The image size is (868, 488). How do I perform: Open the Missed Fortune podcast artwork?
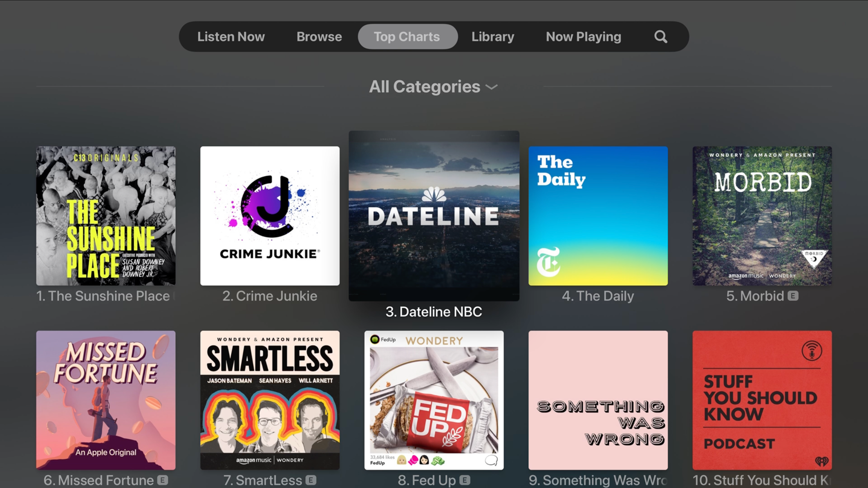click(106, 400)
